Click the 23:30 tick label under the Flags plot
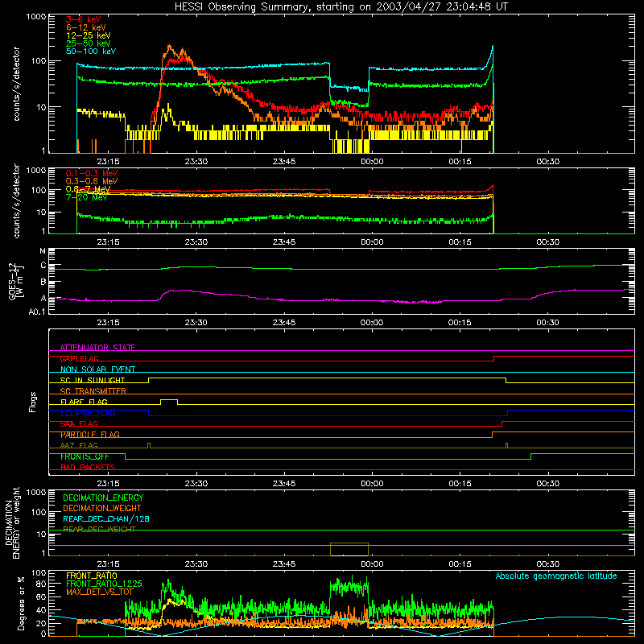The width and height of the screenshot is (644, 644). point(196,484)
